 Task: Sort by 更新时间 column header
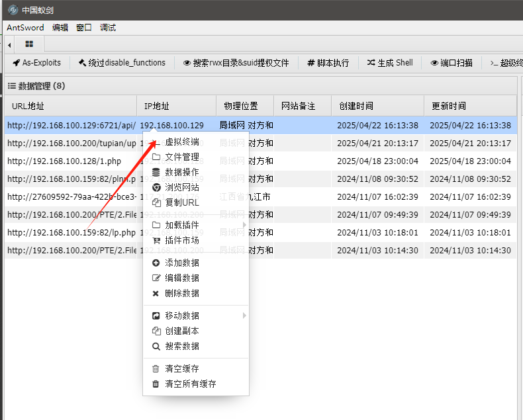[x=470, y=106]
